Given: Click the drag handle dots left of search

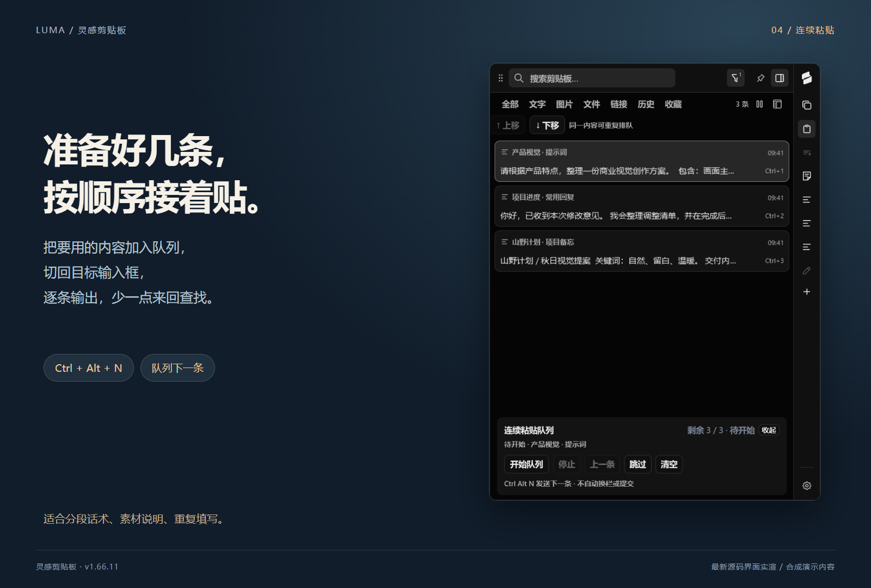Looking at the screenshot, I should click(501, 78).
